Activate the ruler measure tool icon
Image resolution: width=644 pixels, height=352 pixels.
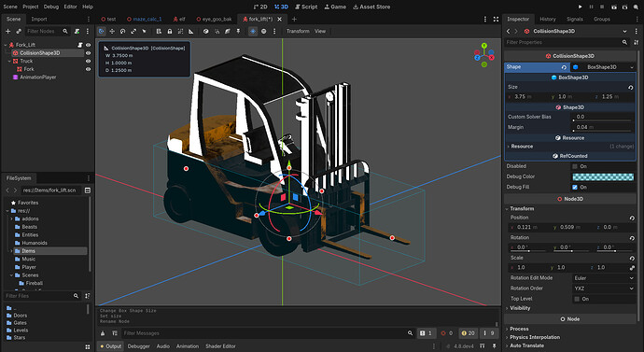[191, 31]
